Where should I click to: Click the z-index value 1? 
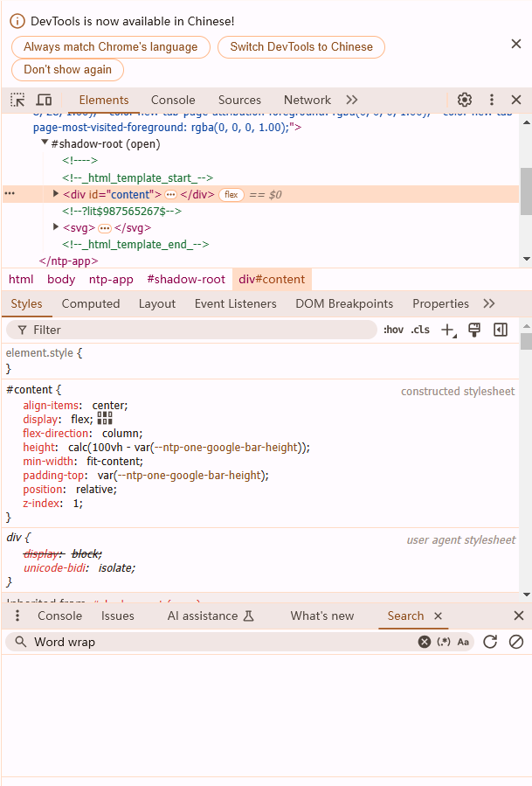click(x=77, y=503)
